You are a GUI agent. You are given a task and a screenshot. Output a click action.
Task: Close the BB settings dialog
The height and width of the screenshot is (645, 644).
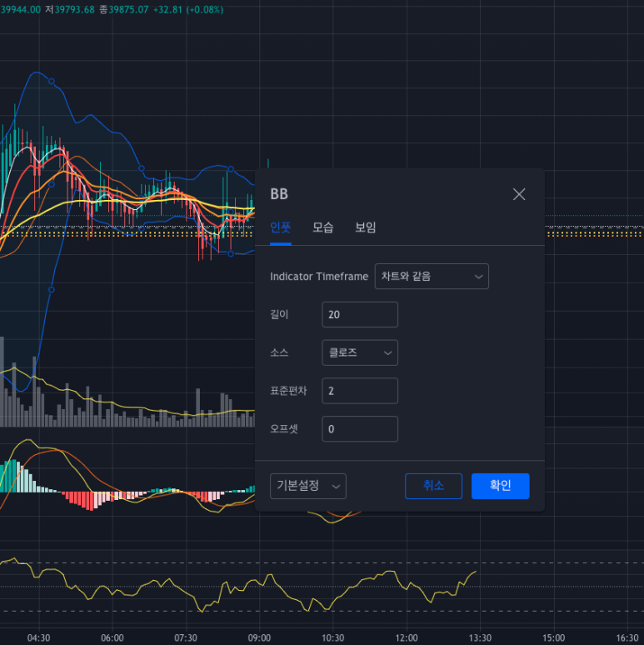coord(519,194)
